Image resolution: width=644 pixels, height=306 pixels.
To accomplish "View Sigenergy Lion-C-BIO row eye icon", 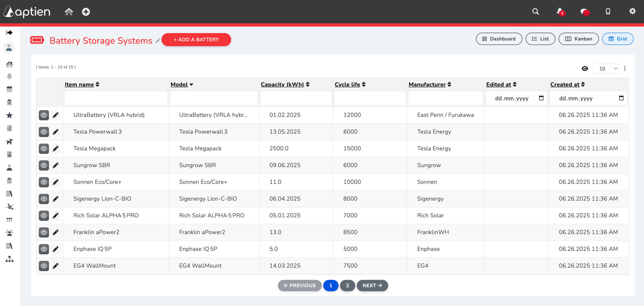I will [x=44, y=199].
